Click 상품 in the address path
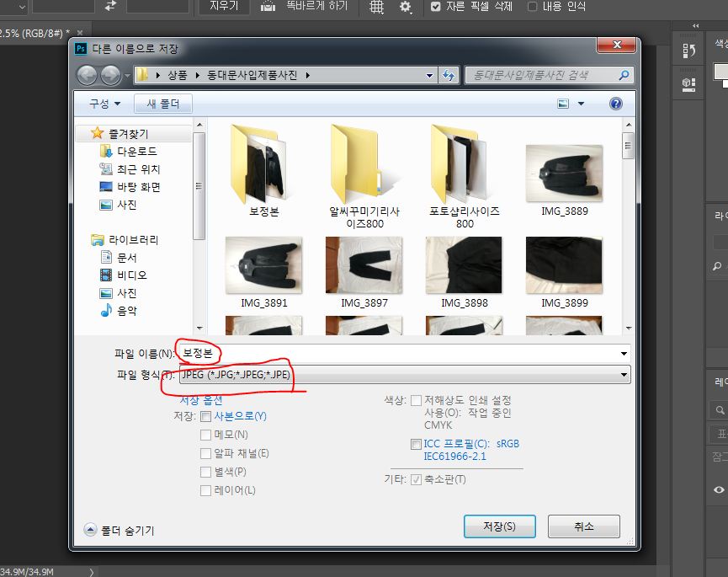Viewport: 728px width, 577px height. [x=177, y=75]
